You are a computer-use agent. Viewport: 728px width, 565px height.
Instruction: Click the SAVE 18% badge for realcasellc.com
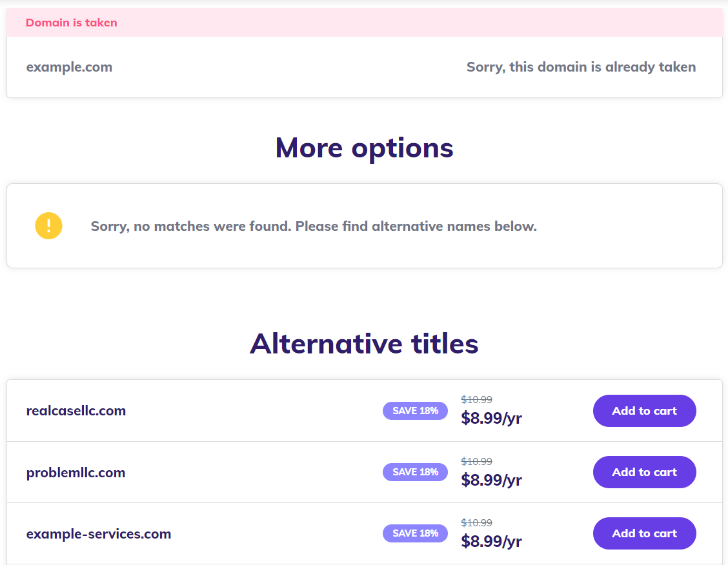pyautogui.click(x=415, y=411)
